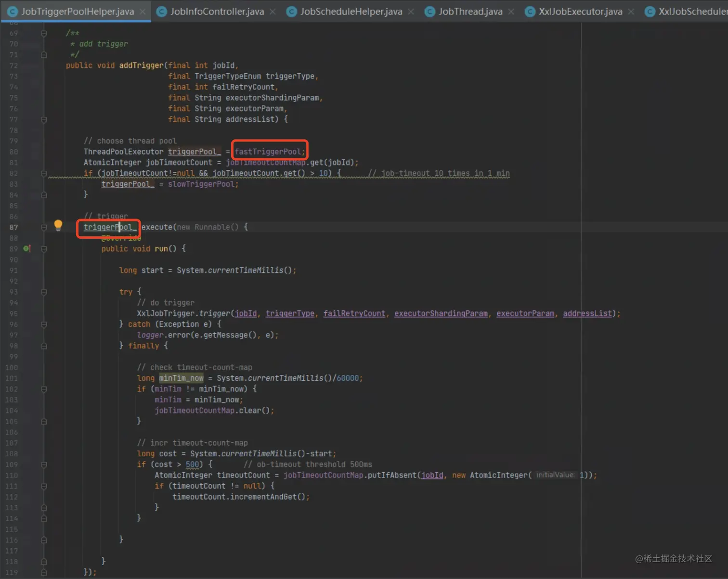Click fastTriggerPool on line 80
This screenshot has width=728, height=579.
coord(268,152)
